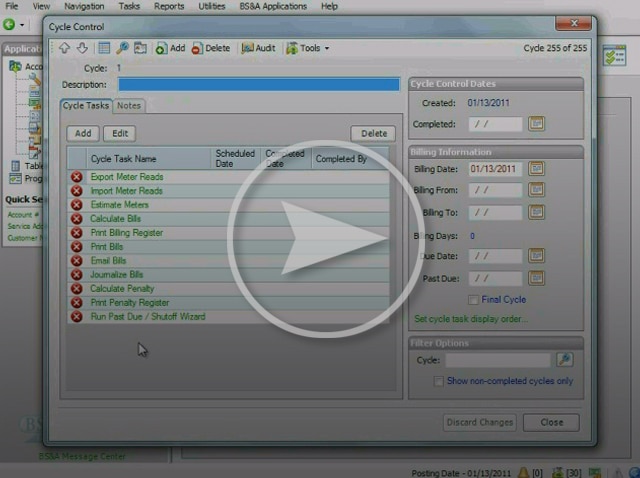Open the grid list view icon
Screen dimensions: 640x478
click(104, 48)
